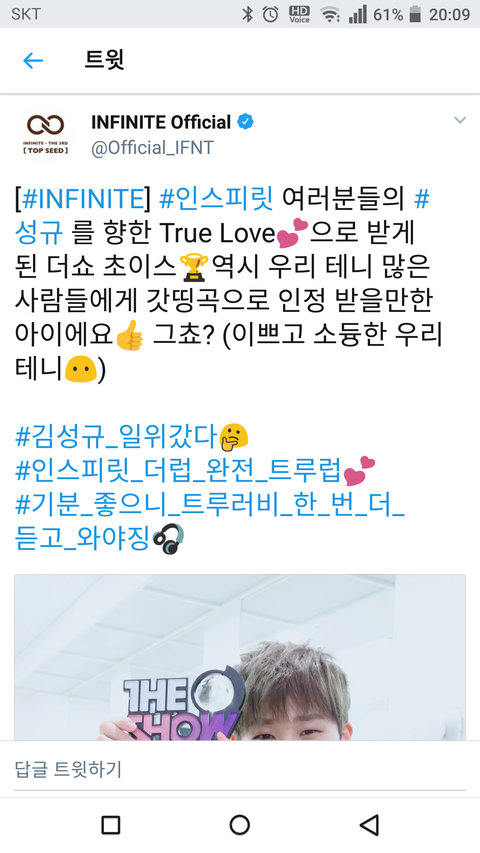Open the attached THE SHOW trophy photo
Screen dimensions: 480x853
(x=239, y=657)
